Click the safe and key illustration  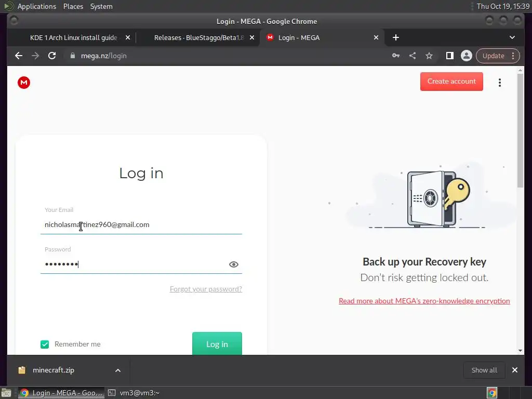[x=437, y=199]
